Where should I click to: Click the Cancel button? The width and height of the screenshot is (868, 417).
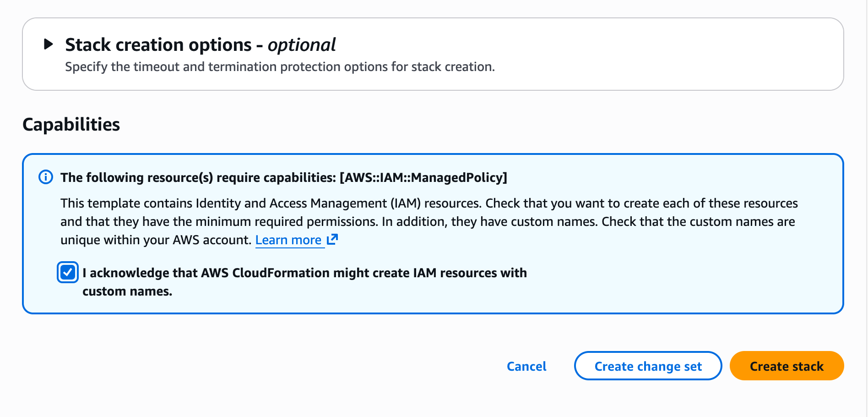(x=526, y=366)
